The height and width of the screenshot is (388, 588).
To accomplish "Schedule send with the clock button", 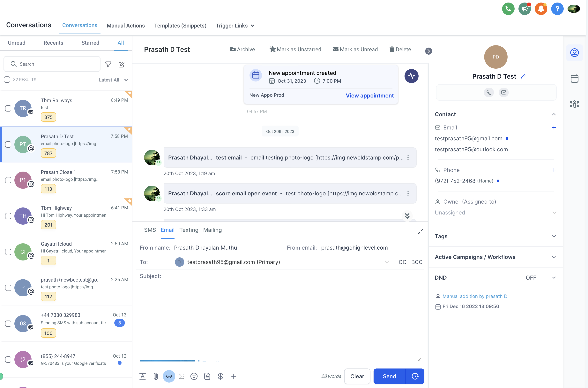I will pyautogui.click(x=415, y=376).
